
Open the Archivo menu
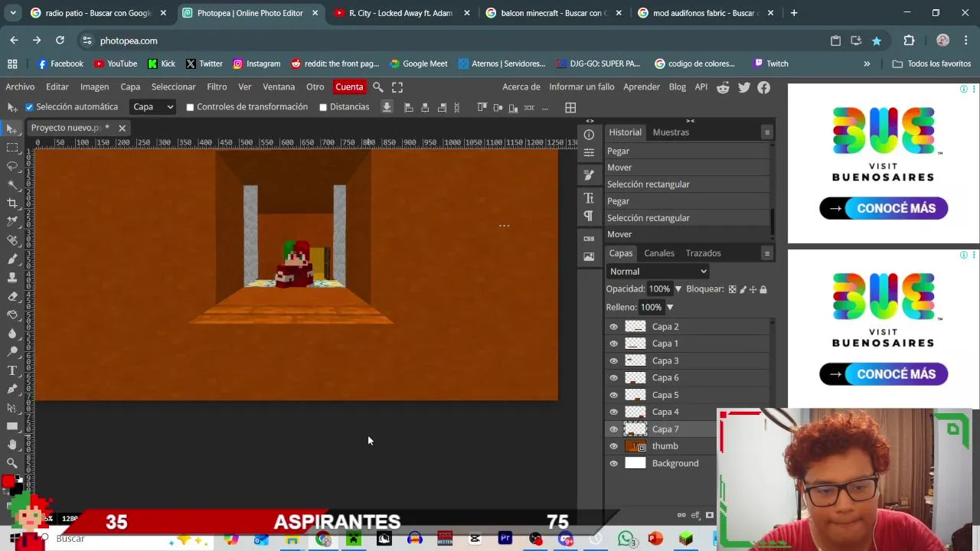20,87
